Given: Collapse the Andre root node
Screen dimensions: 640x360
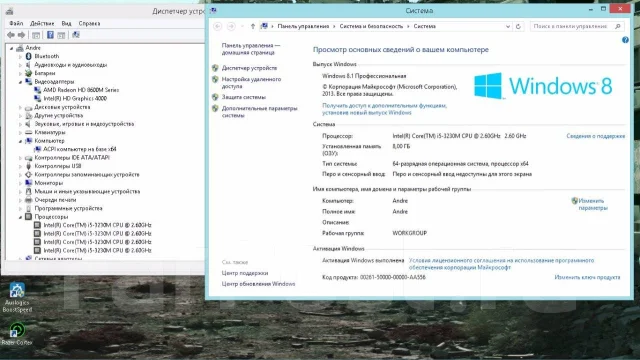Looking at the screenshot, I should coord(11,48).
